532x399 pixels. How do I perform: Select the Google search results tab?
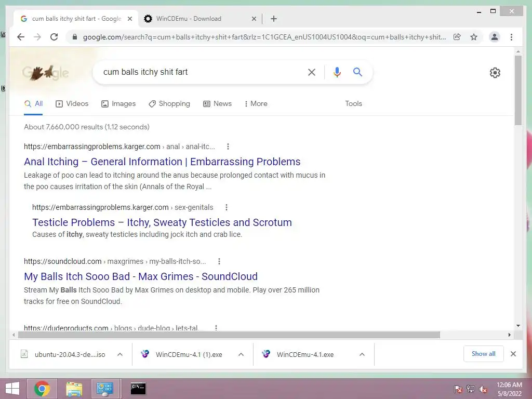click(76, 19)
